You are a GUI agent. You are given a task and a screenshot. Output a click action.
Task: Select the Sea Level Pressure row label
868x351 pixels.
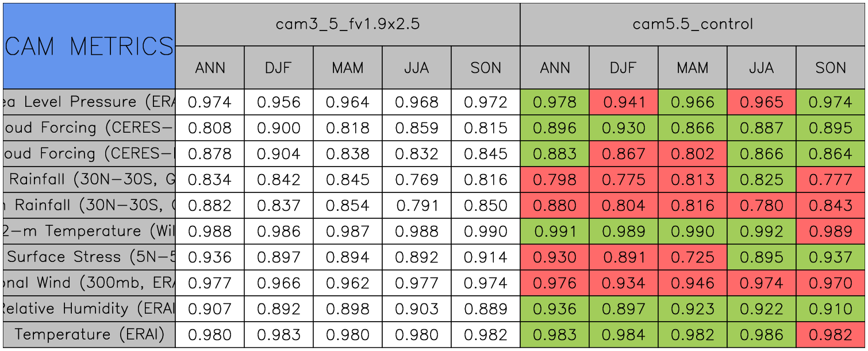[x=89, y=102]
